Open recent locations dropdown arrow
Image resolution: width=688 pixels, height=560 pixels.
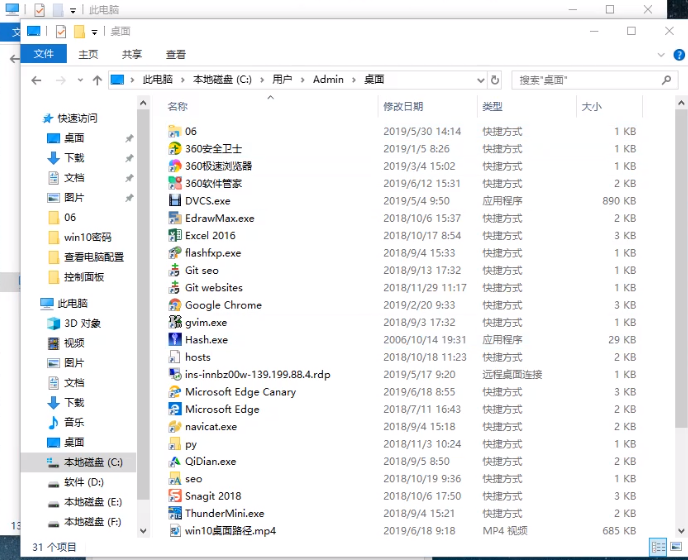point(80,80)
